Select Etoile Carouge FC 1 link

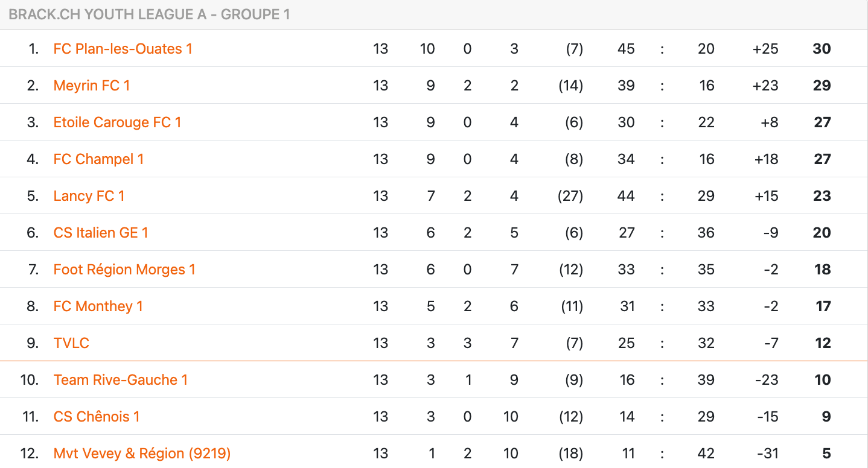pyautogui.click(x=118, y=122)
